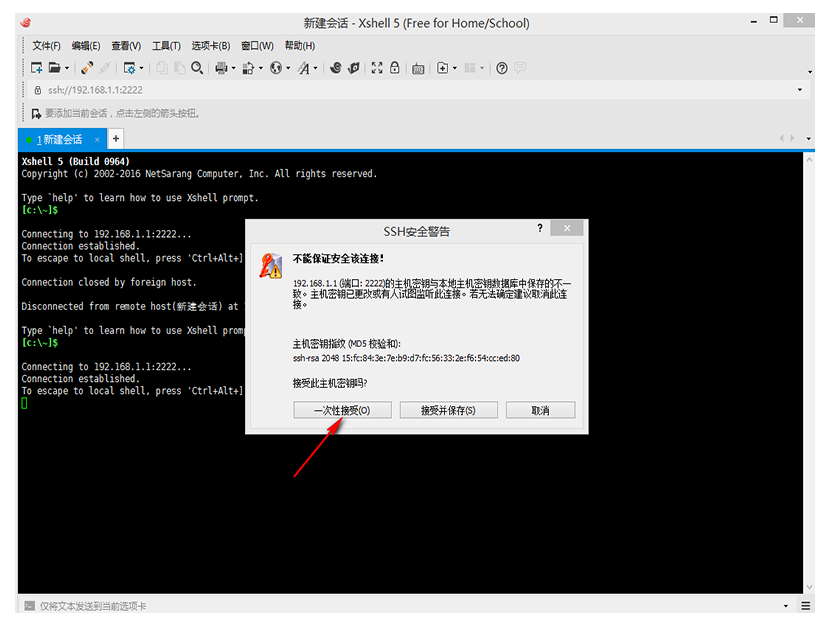Open the Properties gear dropdown arrow
This screenshot has width=825, height=623.
click(x=142, y=68)
